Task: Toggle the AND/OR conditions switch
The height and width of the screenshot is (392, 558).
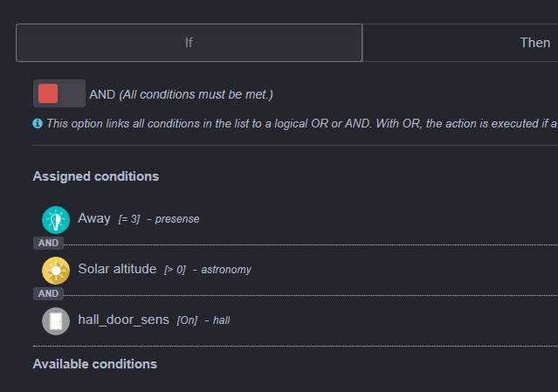Action: (x=59, y=93)
